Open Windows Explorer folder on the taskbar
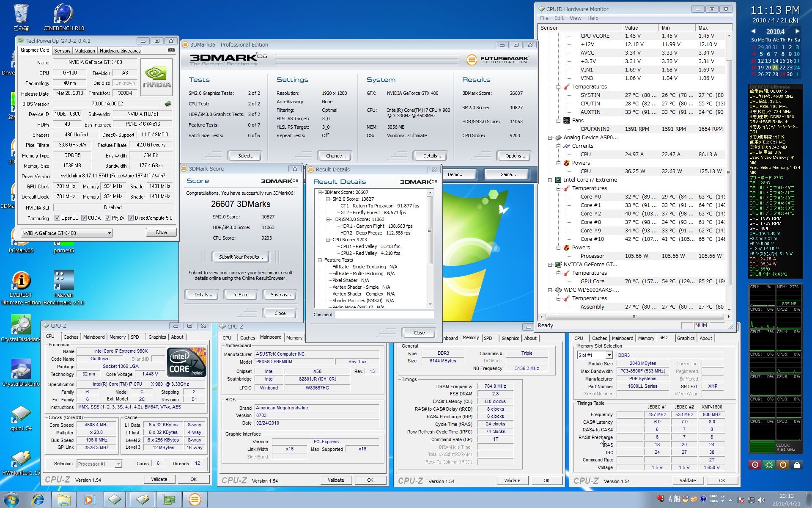 [63, 500]
